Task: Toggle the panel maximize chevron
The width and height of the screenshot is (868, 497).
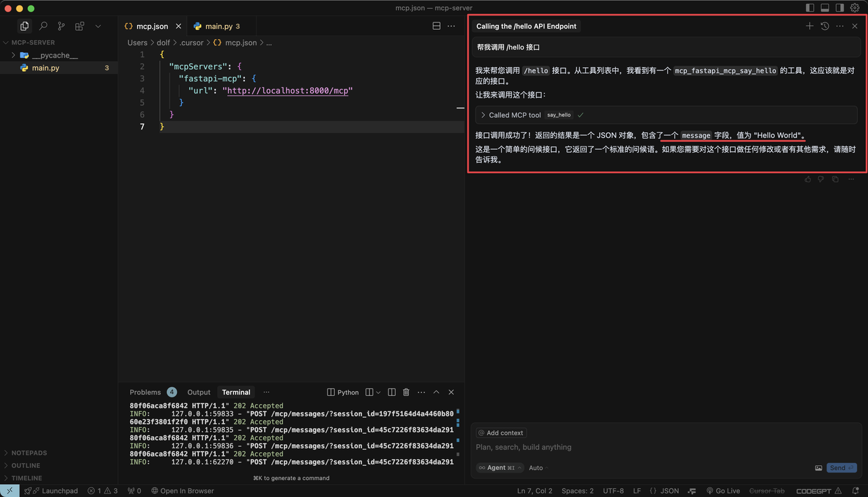Action: click(x=436, y=392)
